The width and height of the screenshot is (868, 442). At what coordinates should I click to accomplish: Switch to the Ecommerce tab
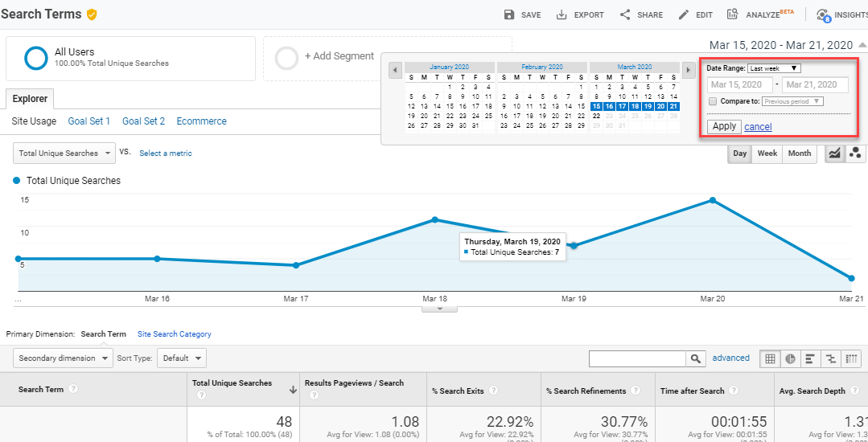(201, 121)
